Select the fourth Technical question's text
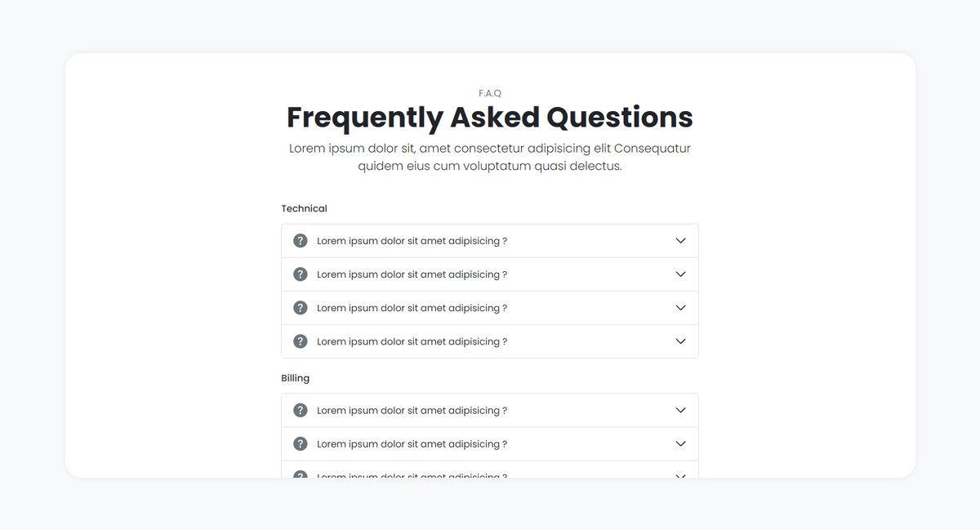Image resolution: width=980 pixels, height=530 pixels. [x=412, y=341]
